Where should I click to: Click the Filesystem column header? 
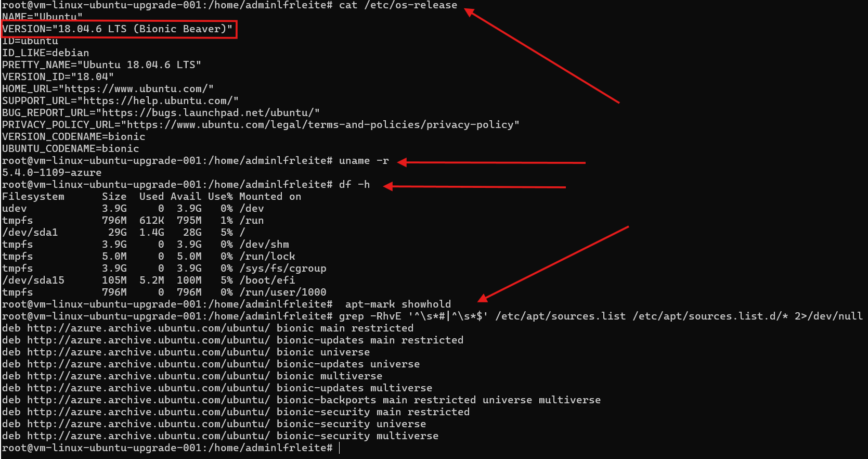click(x=33, y=197)
